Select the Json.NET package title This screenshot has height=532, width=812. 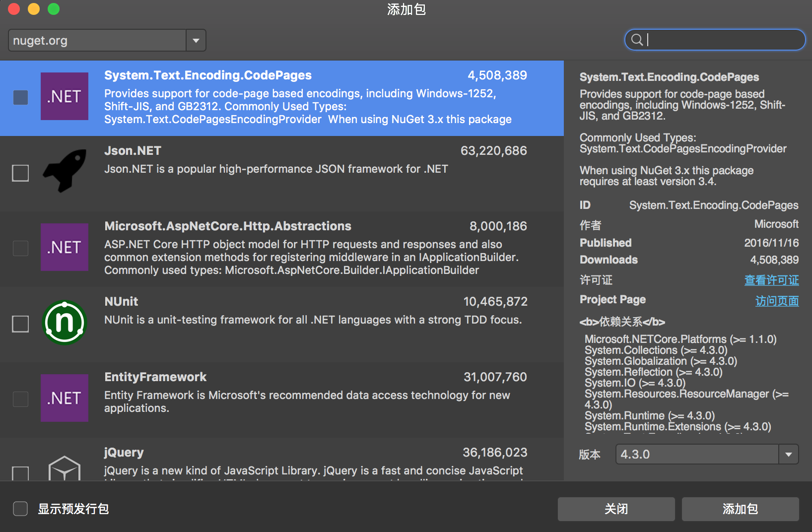133,151
